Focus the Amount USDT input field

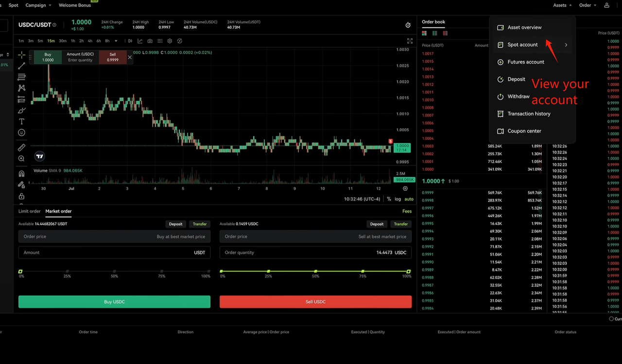pos(107,252)
